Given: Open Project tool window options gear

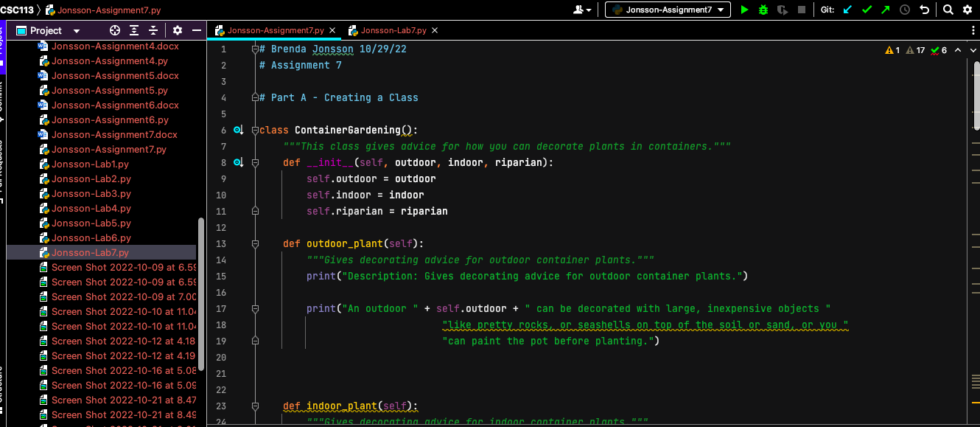Looking at the screenshot, I should click(x=177, y=30).
